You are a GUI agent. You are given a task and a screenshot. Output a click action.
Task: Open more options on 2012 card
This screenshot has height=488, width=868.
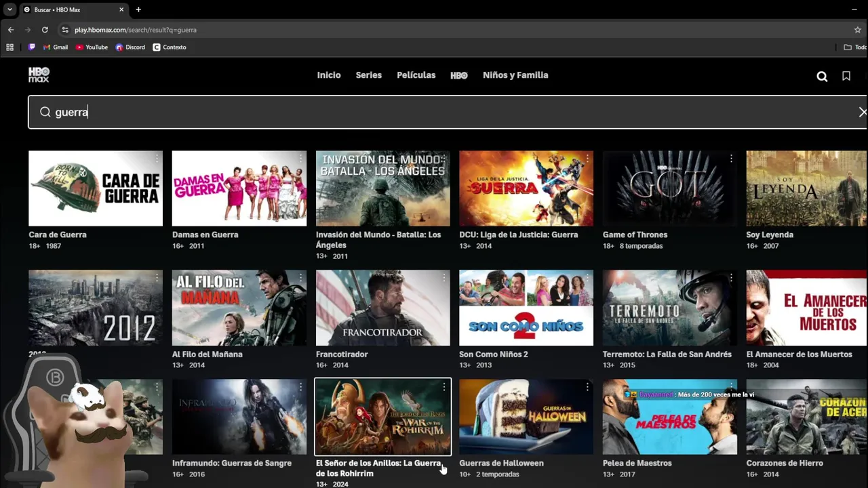(157, 278)
